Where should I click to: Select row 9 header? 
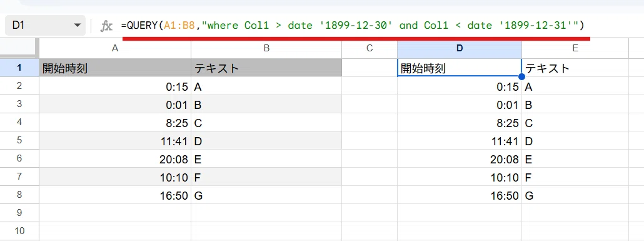(19, 213)
